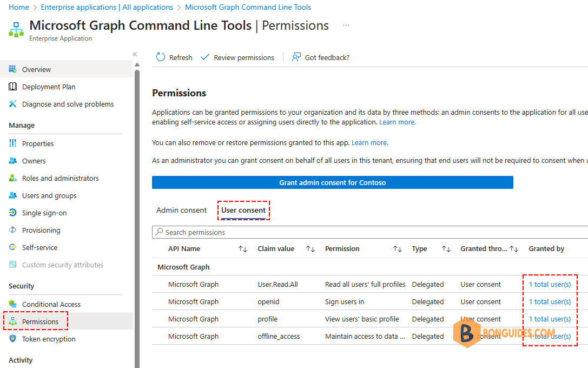
Task: Click the Users and groups icon
Action: pos(12,195)
